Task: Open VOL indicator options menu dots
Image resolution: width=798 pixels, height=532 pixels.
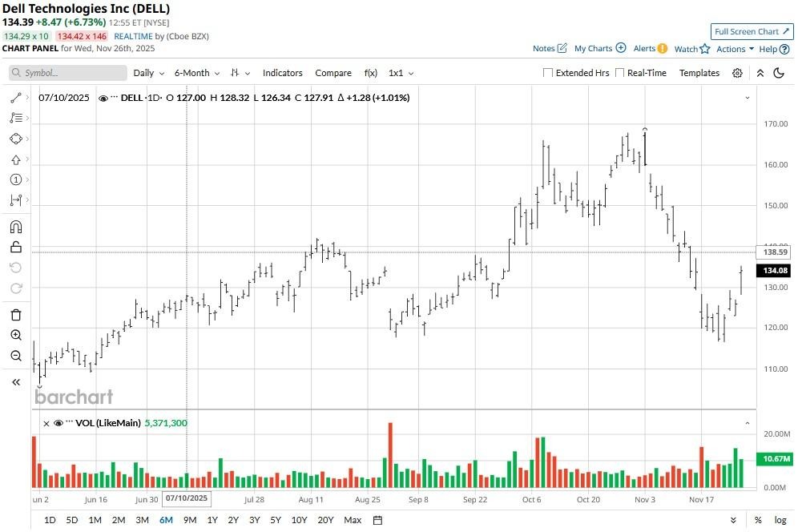Action: click(69, 422)
